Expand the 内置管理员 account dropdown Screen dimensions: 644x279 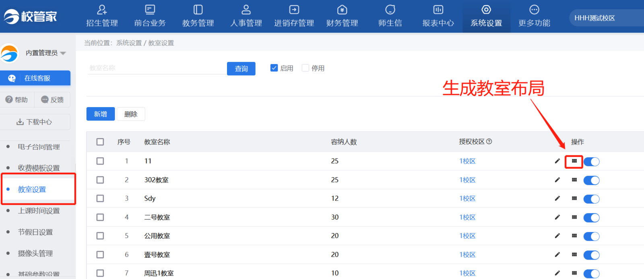[x=63, y=53]
